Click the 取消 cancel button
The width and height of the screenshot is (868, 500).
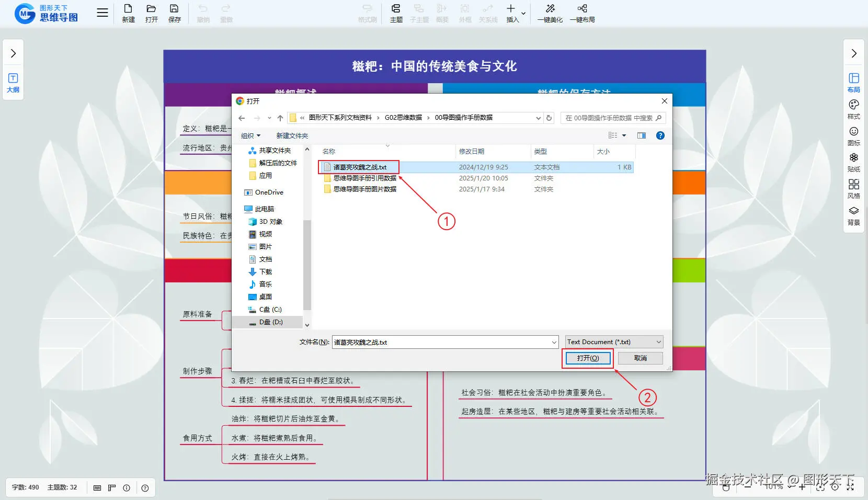[641, 358]
